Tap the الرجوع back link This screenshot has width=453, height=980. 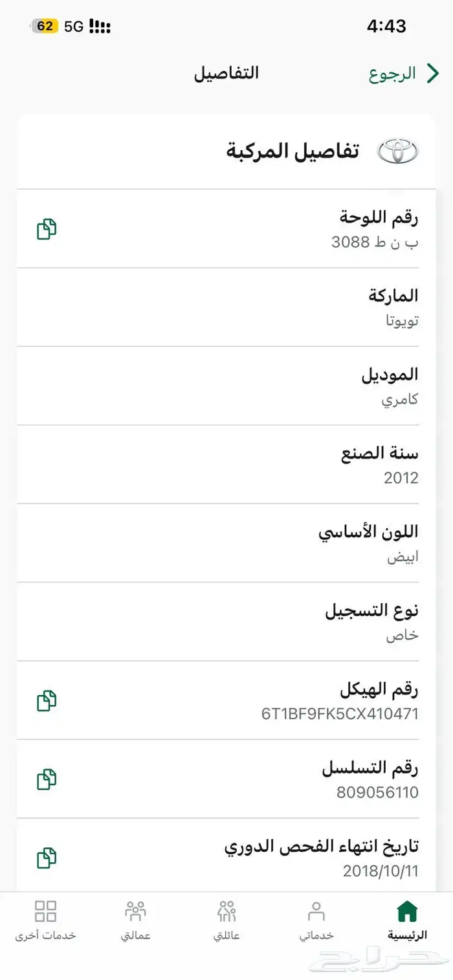tap(392, 74)
